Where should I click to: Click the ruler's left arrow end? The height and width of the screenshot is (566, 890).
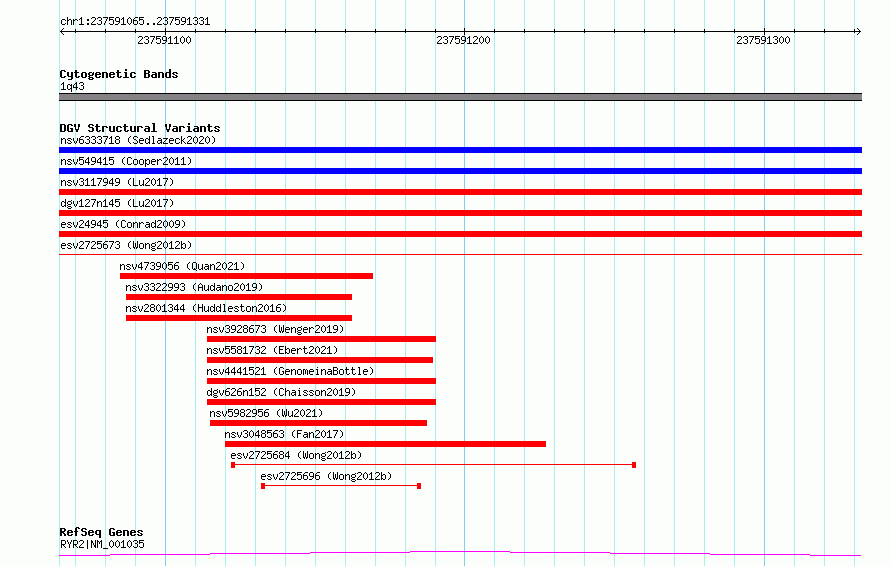(62, 31)
